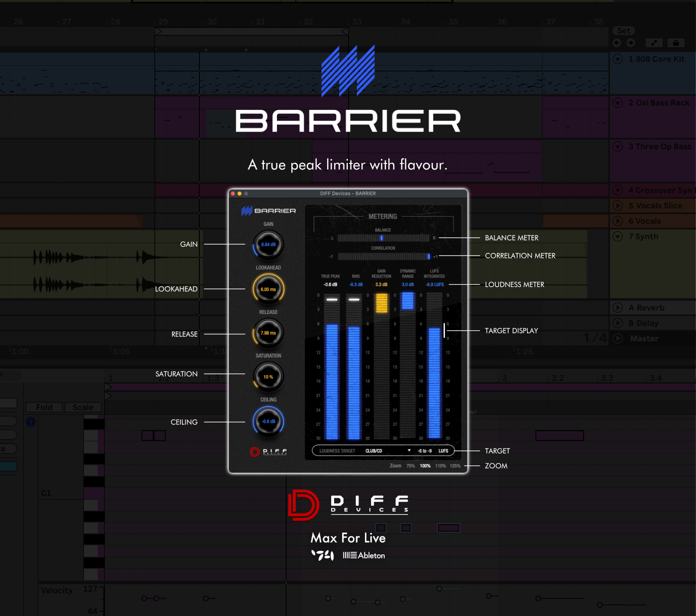The width and height of the screenshot is (696, 616).
Task: Click the LUFS Integrated value readout
Action: pos(435,285)
